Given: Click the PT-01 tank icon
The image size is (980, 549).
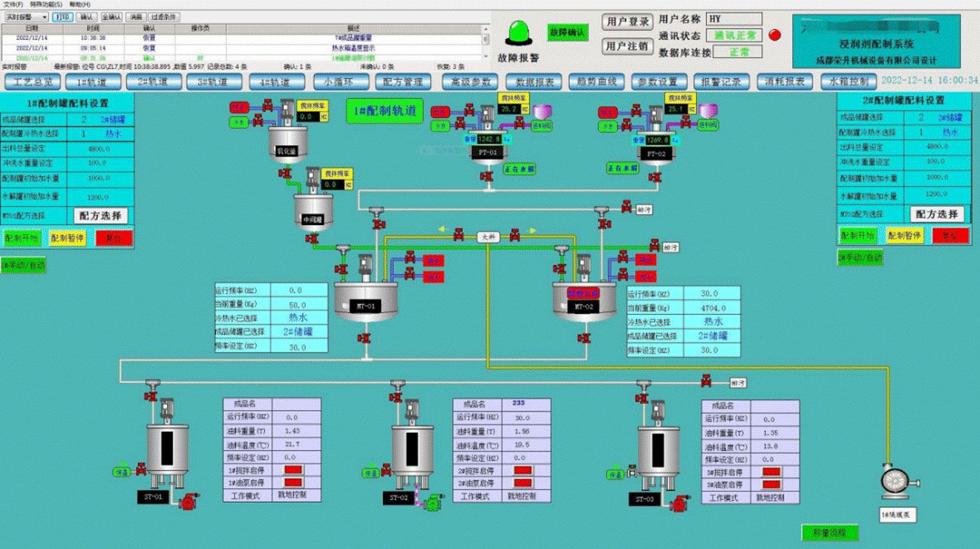Looking at the screenshot, I should coord(486,152).
